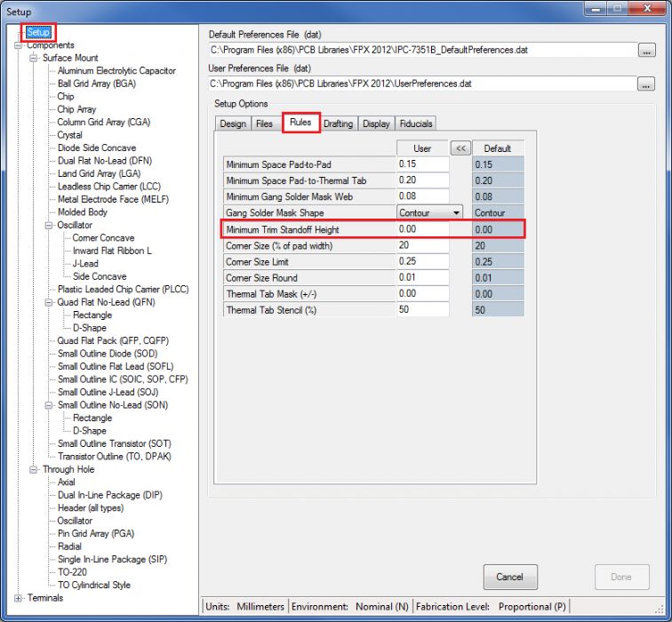Image resolution: width=672 pixels, height=622 pixels.
Task: Select Corner Concave under Oscillator
Action: pos(103,238)
